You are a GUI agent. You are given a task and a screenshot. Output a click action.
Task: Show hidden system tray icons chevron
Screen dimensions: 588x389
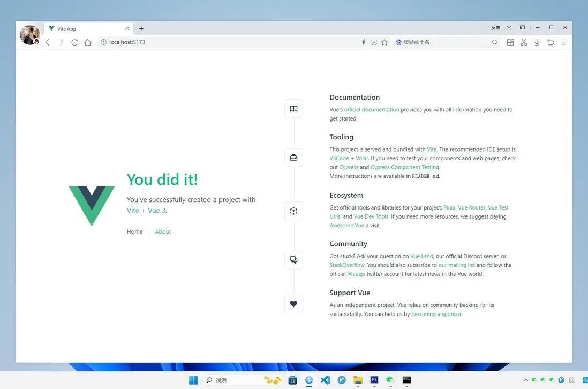tap(525, 380)
